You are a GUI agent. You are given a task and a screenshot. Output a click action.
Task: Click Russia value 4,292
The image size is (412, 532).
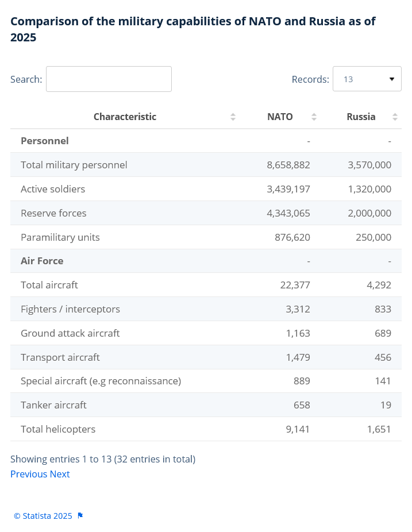click(x=379, y=285)
